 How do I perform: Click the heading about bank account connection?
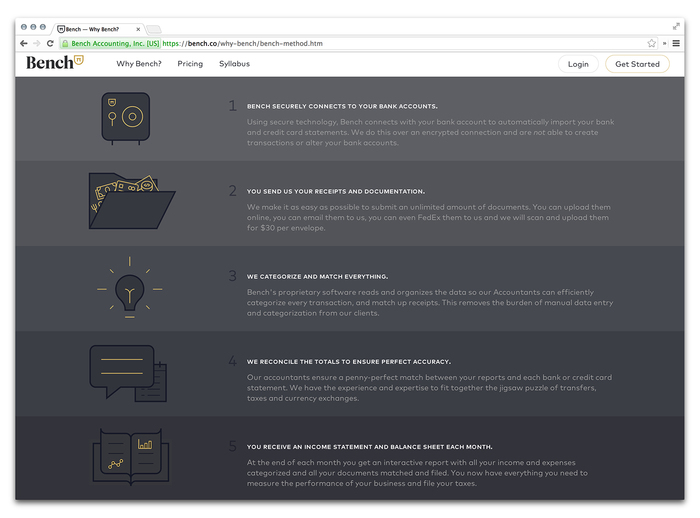[342, 106]
